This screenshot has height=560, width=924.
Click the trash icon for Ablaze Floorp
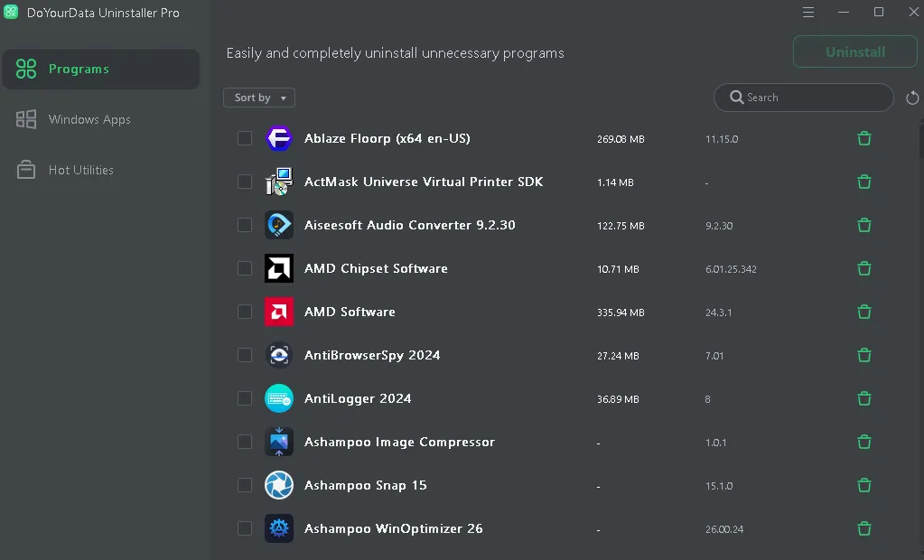863,138
